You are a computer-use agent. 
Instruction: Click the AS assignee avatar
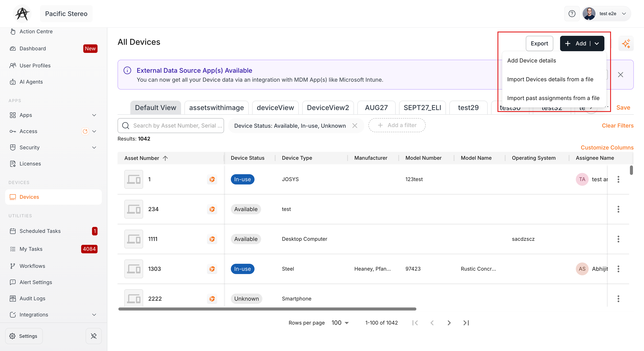pos(582,269)
